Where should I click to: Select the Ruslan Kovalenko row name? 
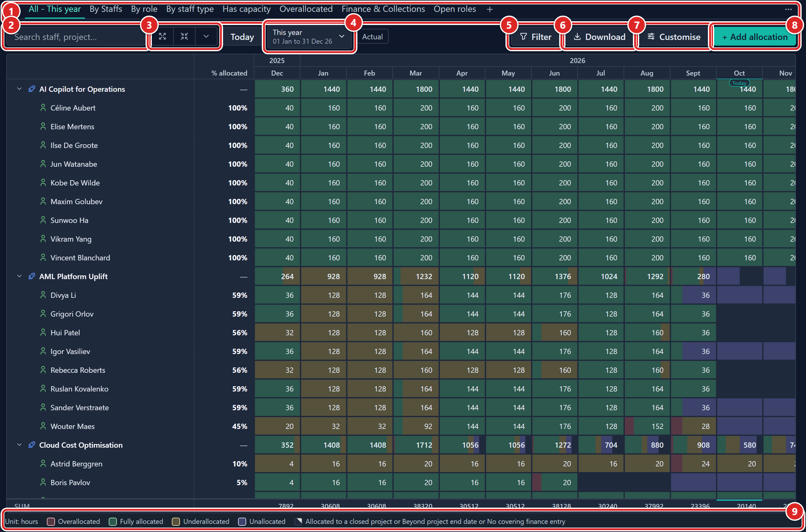pos(79,389)
